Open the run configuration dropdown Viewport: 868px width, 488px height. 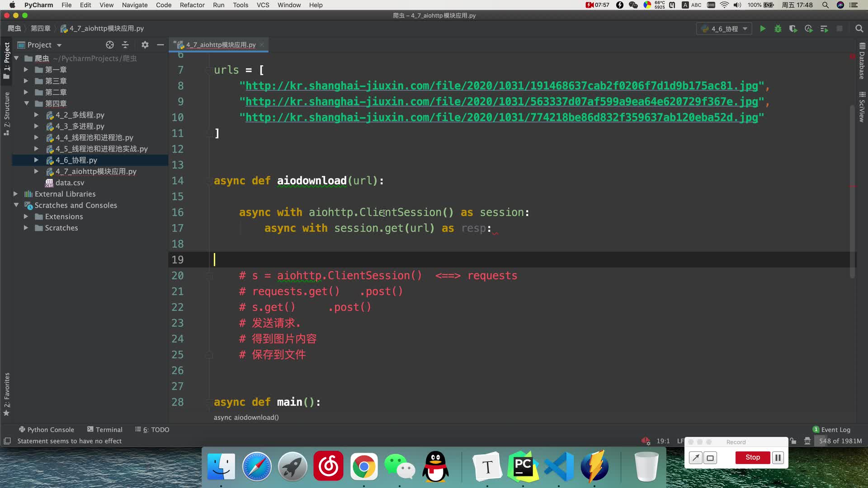coord(724,28)
